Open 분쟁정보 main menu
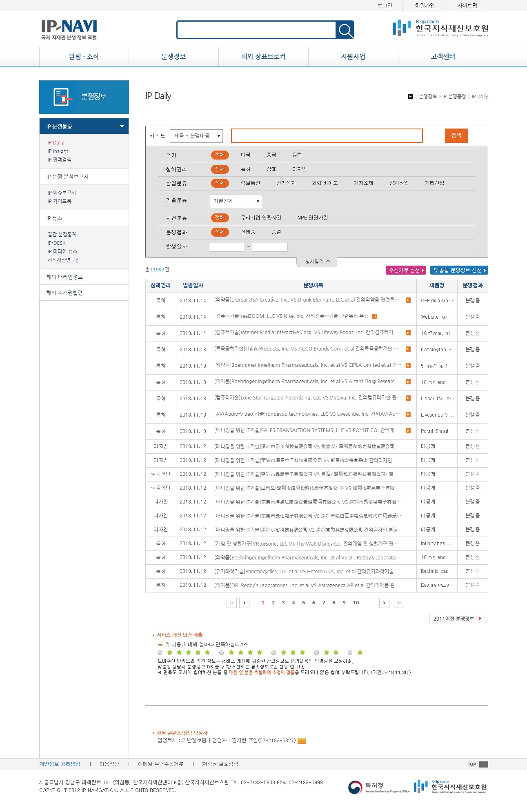This screenshot has width=527, height=812. pos(174,57)
